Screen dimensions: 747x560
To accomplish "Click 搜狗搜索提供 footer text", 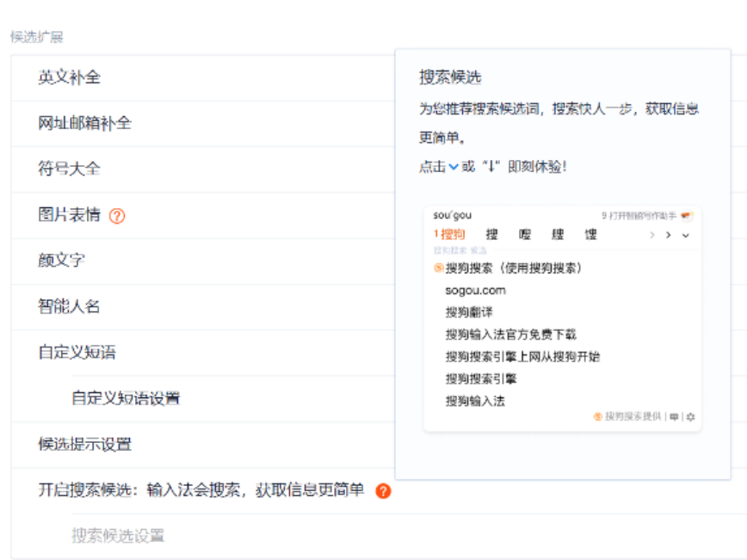I will coord(633,416).
